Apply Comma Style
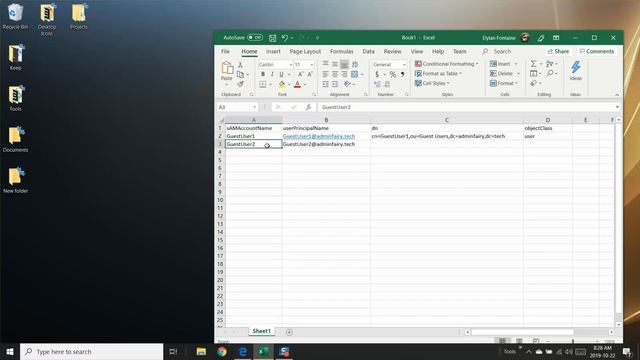This screenshot has height=360, width=640. 402,74
